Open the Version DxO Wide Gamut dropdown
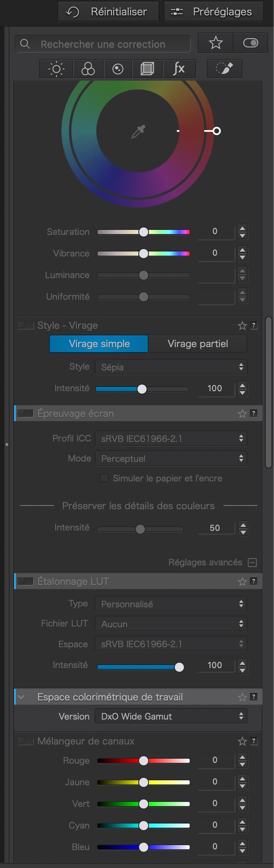The height and width of the screenshot is (868, 274). click(171, 716)
